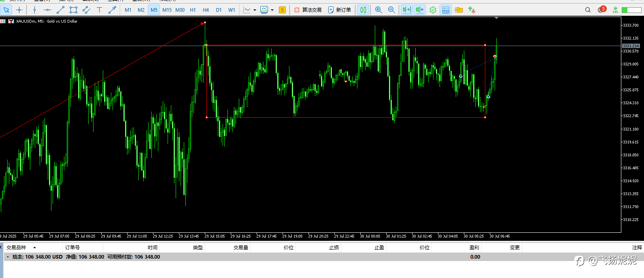Switch to the M1 timeframe
Screen dimensions: 644x278
pyautogui.click(x=128, y=10)
